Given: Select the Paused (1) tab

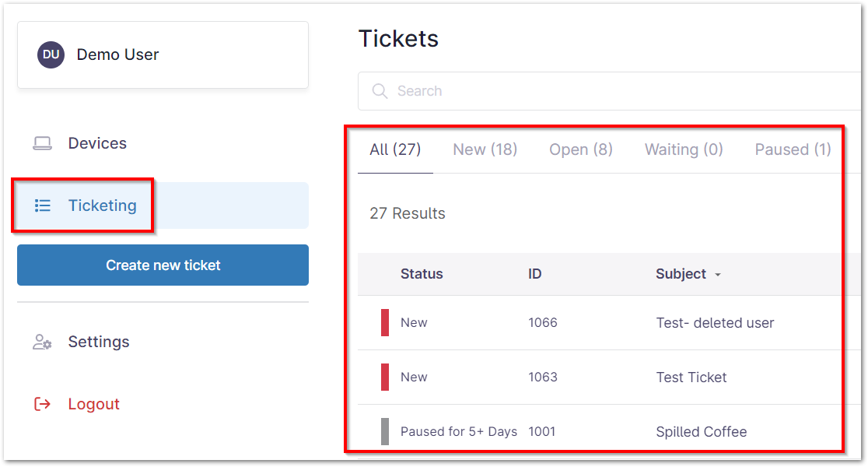Looking at the screenshot, I should 792,149.
